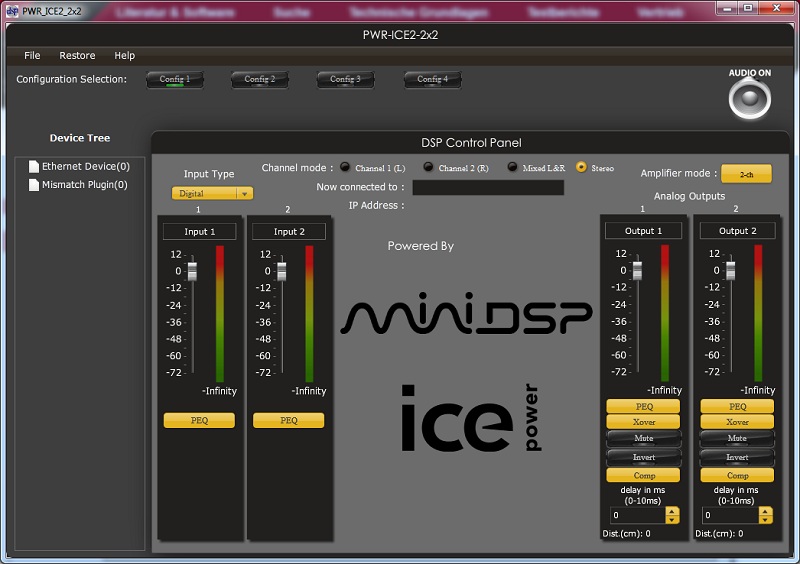Click the Now connected to field
Image resolution: width=800 pixels, height=564 pixels.
click(488, 187)
